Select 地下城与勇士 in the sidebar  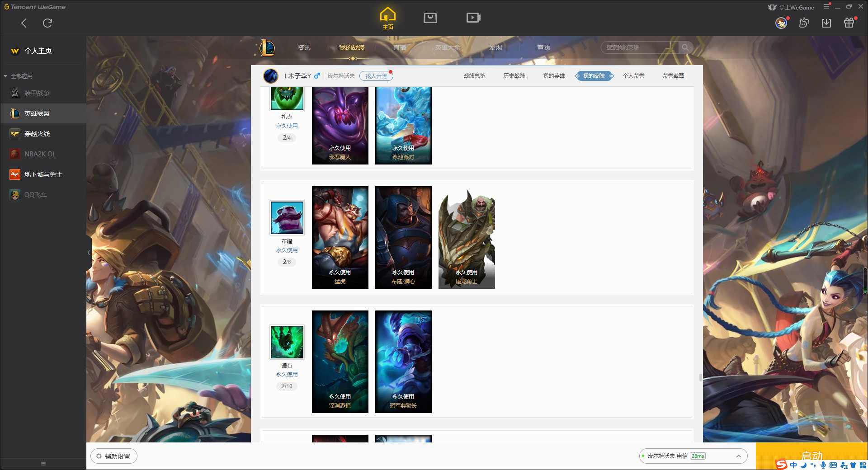tap(43, 174)
